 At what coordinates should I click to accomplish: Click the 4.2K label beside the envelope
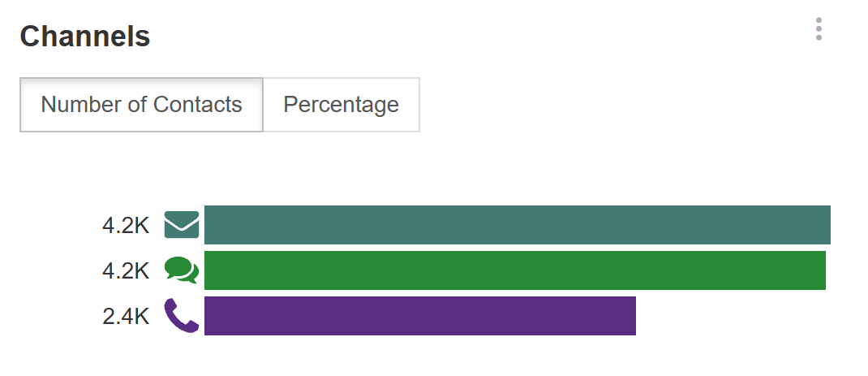tap(126, 226)
